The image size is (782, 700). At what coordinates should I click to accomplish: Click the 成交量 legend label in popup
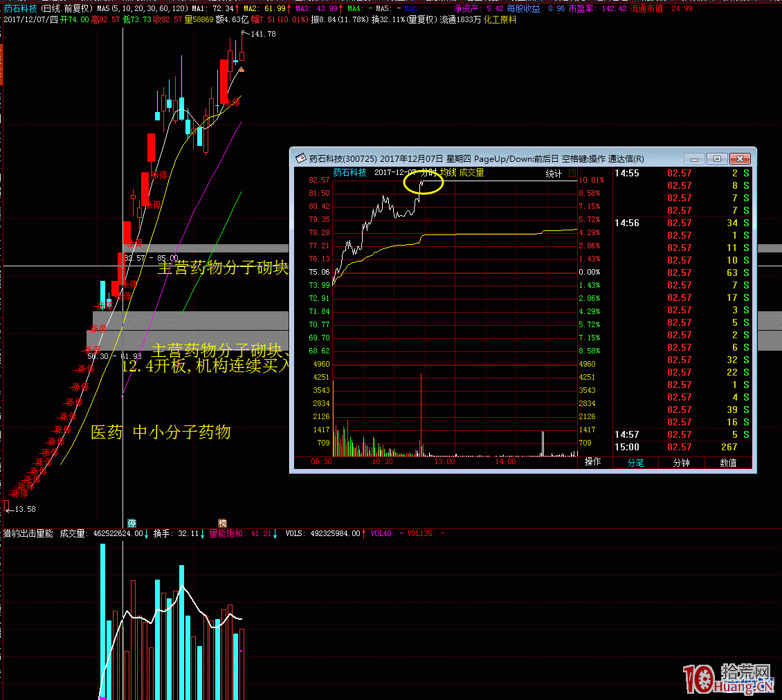(x=471, y=172)
